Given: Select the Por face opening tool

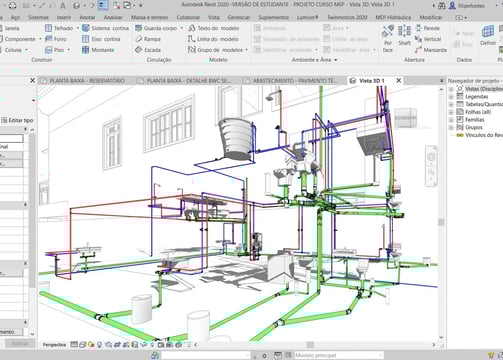Looking at the screenshot, I should pos(388,39).
